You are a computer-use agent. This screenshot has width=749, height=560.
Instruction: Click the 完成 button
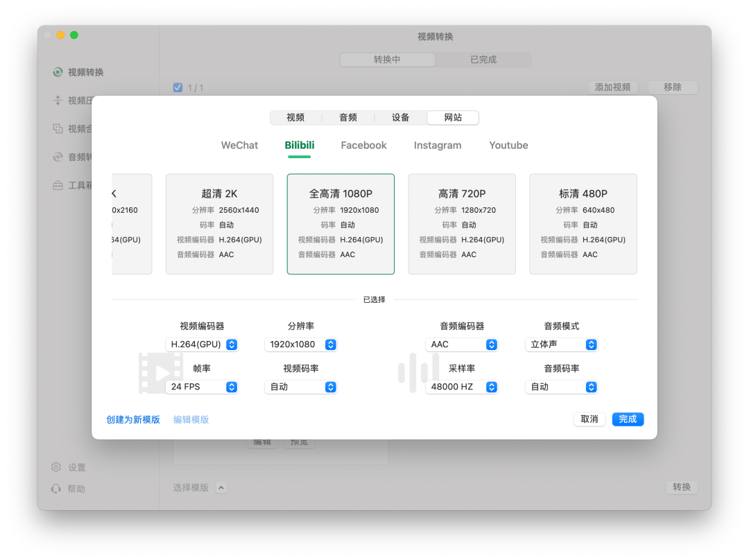point(628,419)
